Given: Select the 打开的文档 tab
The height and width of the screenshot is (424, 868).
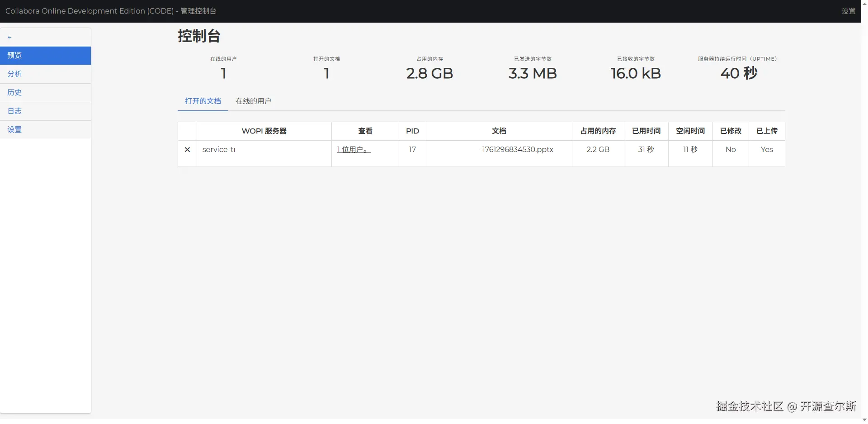Looking at the screenshot, I should (x=203, y=101).
